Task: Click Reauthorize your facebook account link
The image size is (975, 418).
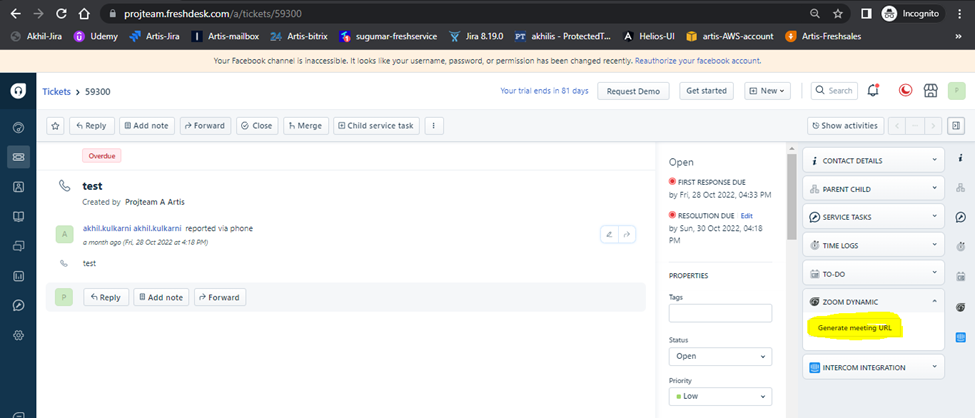Action: coord(698,61)
